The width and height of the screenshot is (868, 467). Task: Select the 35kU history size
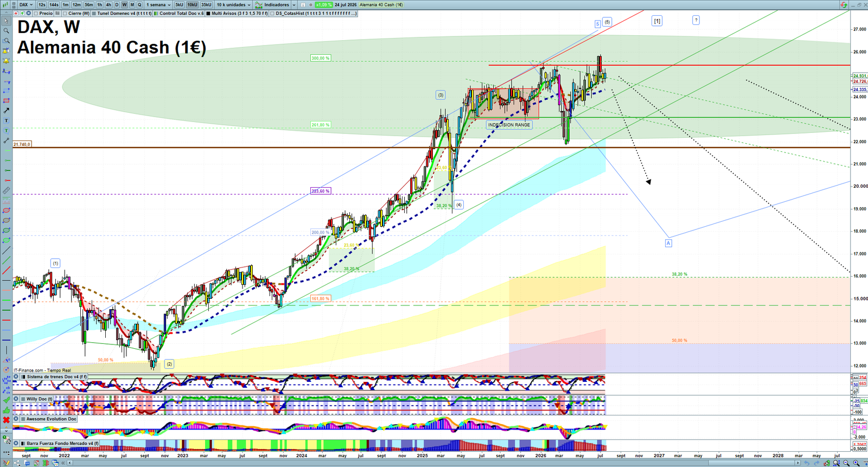[x=206, y=4]
